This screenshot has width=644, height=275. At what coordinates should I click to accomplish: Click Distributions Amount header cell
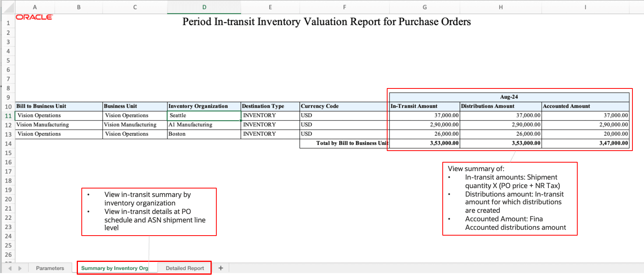click(501, 106)
